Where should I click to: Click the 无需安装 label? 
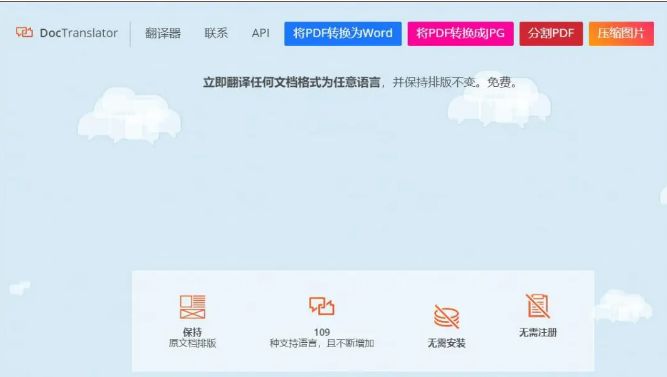click(x=446, y=343)
